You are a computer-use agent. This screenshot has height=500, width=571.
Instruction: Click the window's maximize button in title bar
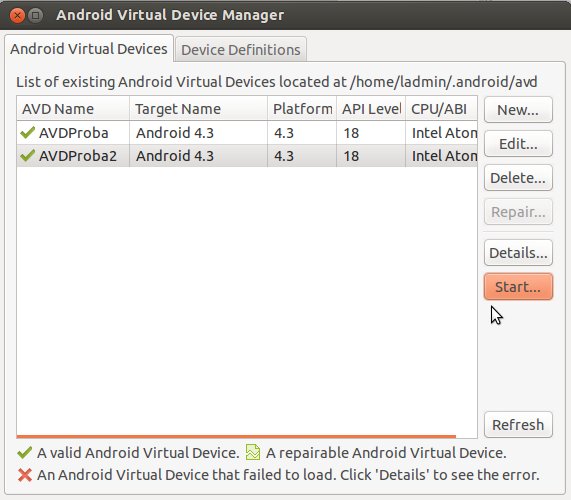[35, 15]
